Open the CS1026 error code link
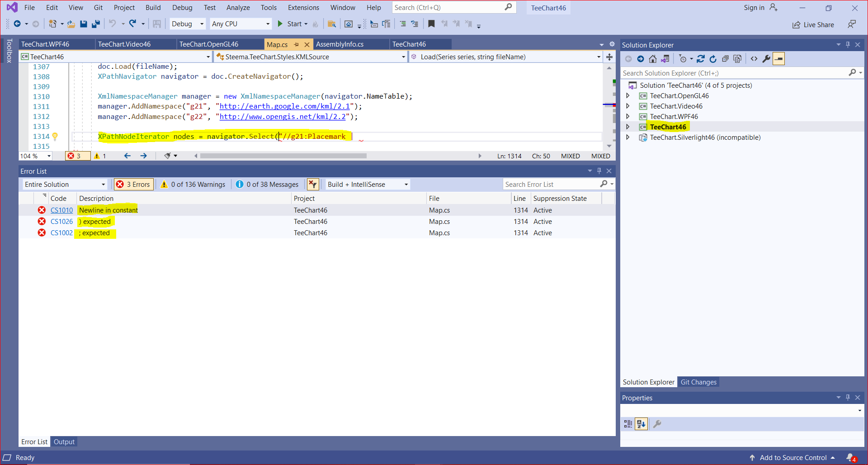Image resolution: width=868 pixels, height=465 pixels. click(x=61, y=222)
